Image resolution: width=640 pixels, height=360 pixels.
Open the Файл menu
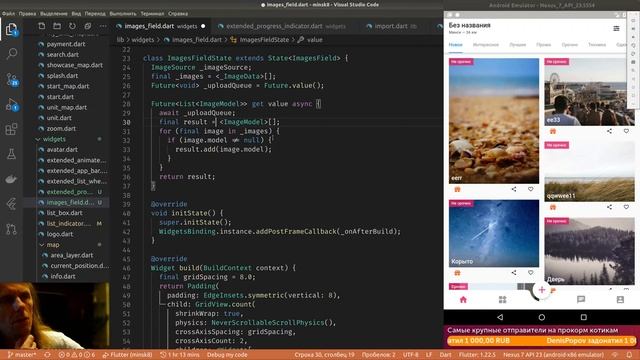tap(8, 13)
